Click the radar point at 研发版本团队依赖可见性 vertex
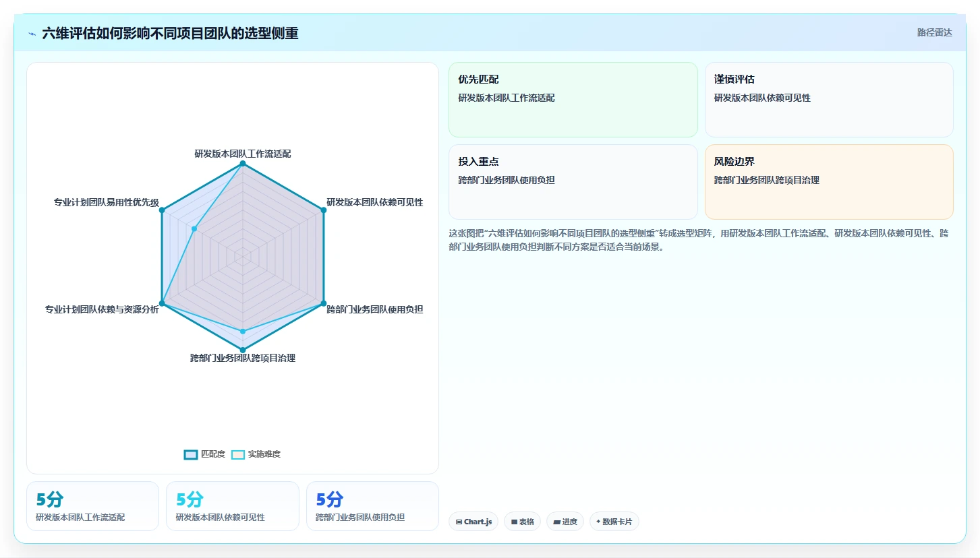This screenshot has width=980, height=558. [x=324, y=210]
